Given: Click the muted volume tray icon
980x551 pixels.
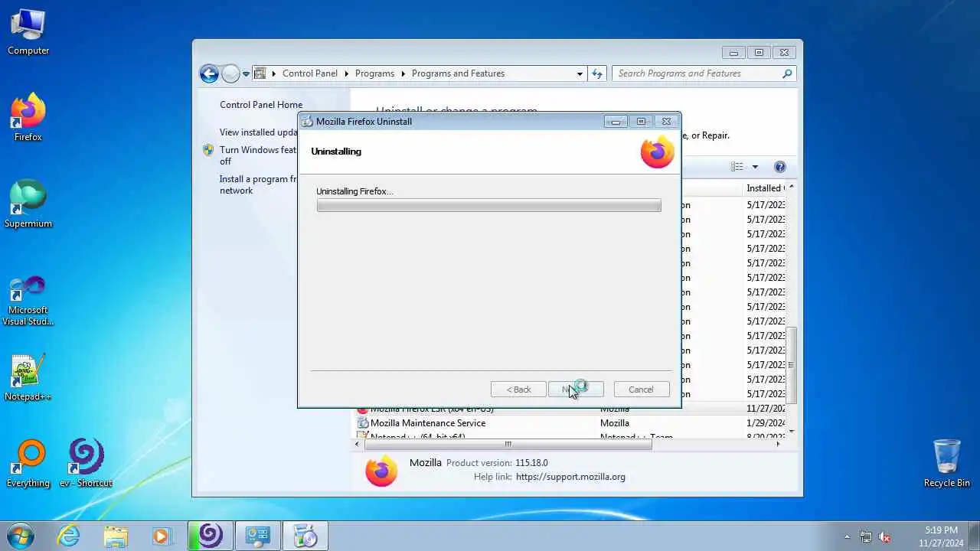Looking at the screenshot, I should pyautogui.click(x=885, y=536).
